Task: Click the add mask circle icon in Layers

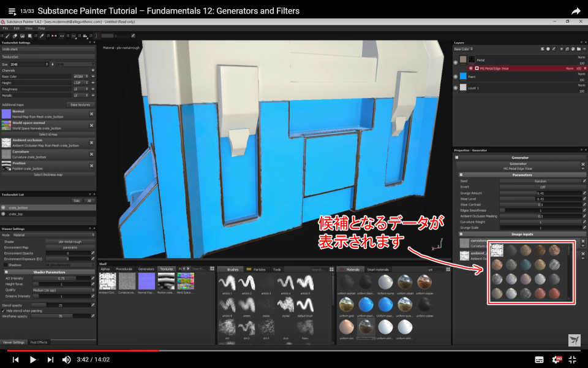Action: pos(548,49)
